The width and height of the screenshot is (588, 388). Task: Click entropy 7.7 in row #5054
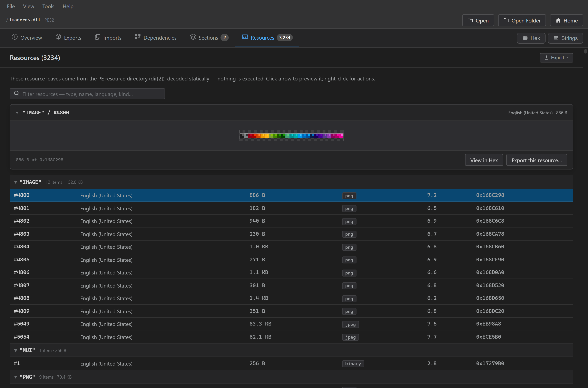click(x=432, y=337)
